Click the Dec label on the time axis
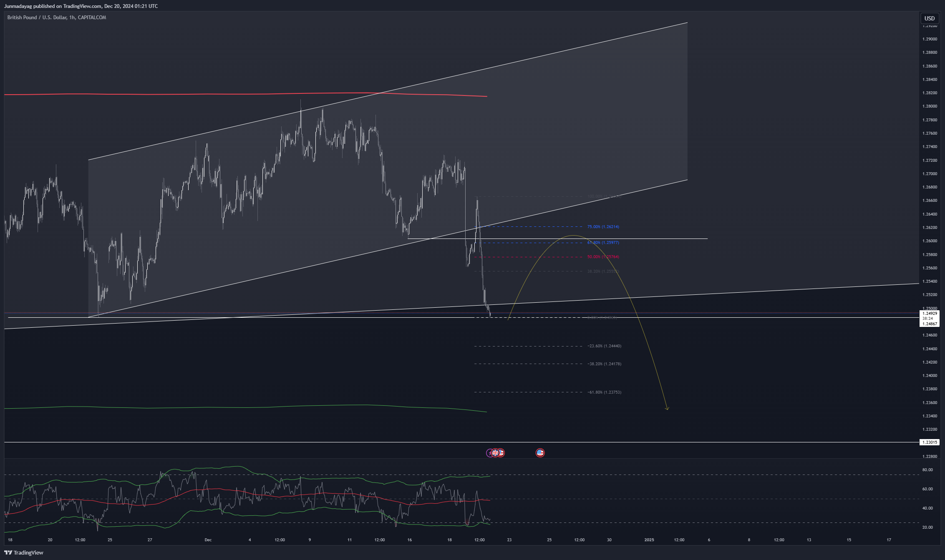 208,540
